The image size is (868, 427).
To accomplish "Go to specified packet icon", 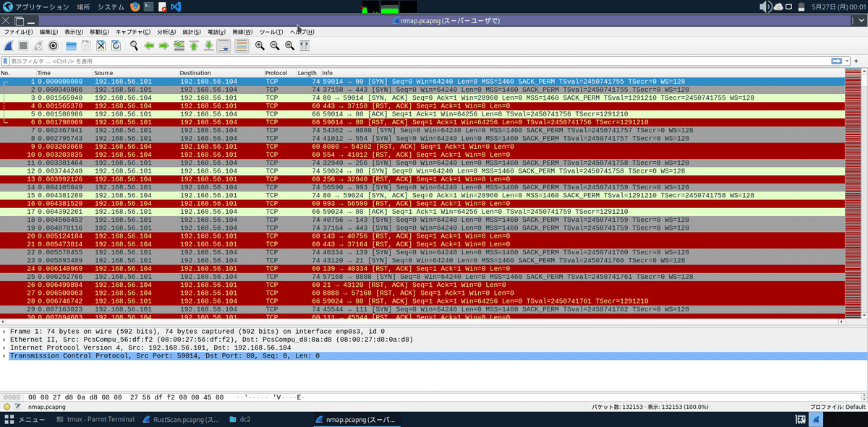I will [179, 46].
